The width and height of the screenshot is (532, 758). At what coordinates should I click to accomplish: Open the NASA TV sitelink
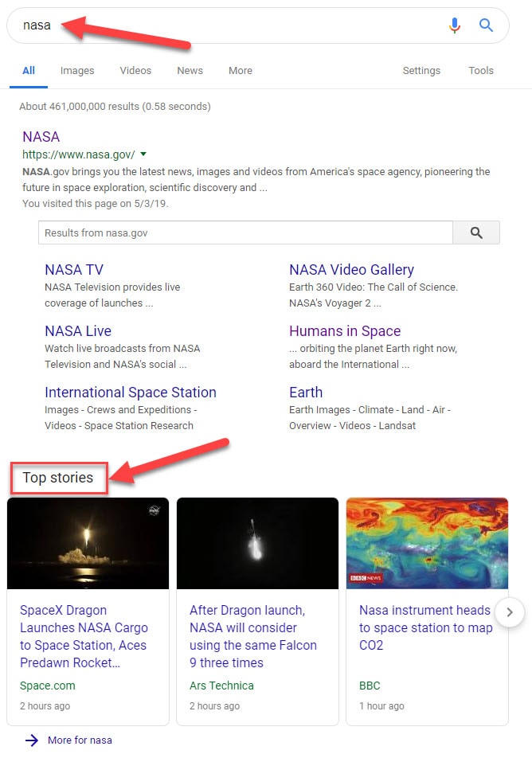tap(74, 269)
